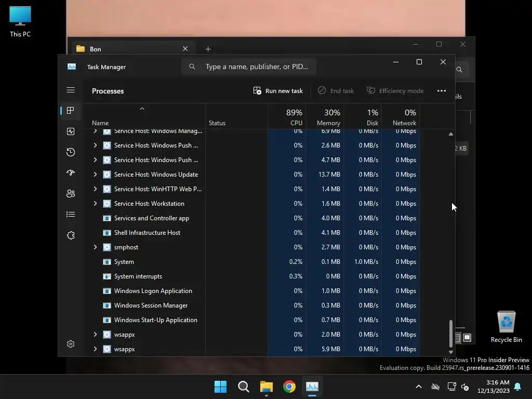The height and width of the screenshot is (399, 532).
Task: Click Task Manager icon in the taskbar
Action: (312, 387)
